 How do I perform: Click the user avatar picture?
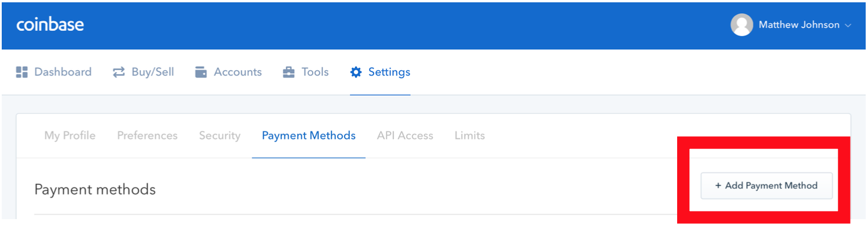(x=742, y=25)
